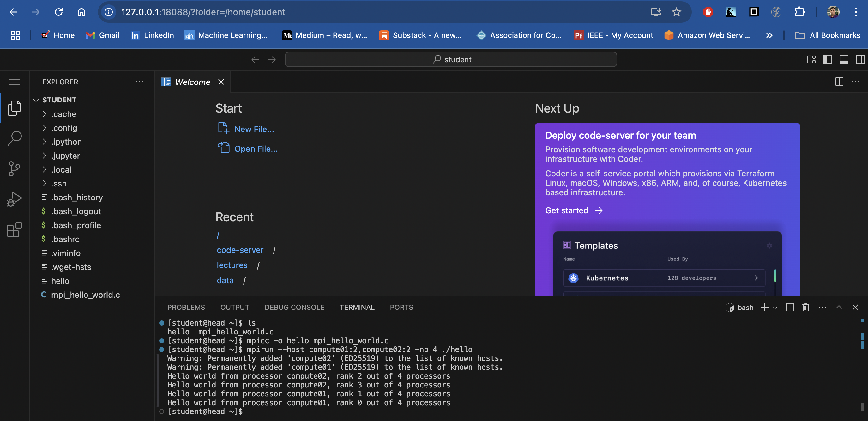The width and height of the screenshot is (868, 421).
Task: Toggle the panel visibility in the layout controls
Action: tap(844, 59)
